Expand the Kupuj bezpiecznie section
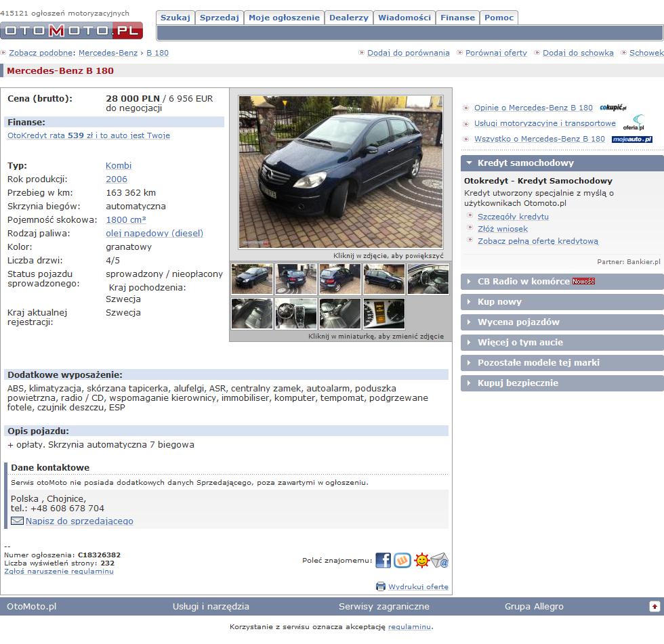 click(562, 383)
